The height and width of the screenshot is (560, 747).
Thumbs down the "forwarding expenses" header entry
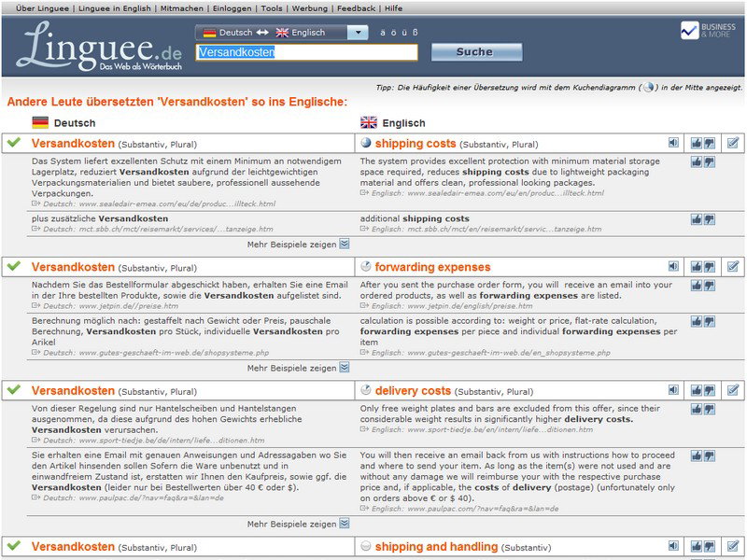[710, 266]
